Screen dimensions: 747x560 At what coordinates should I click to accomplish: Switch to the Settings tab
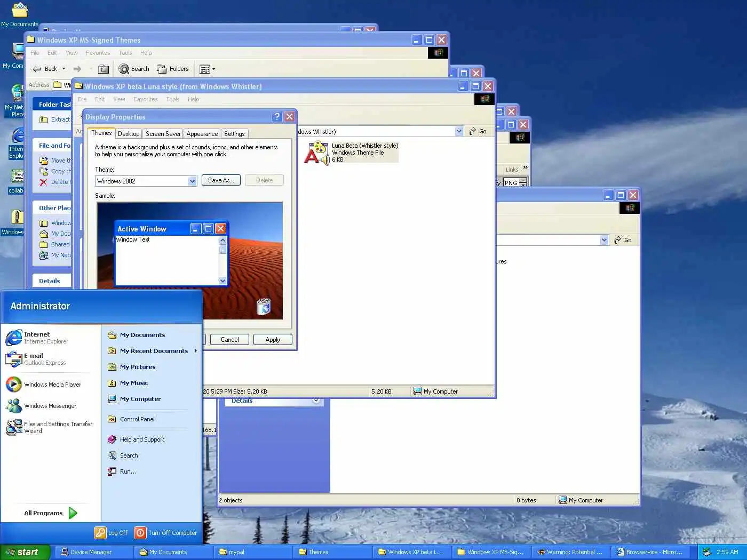coord(234,134)
